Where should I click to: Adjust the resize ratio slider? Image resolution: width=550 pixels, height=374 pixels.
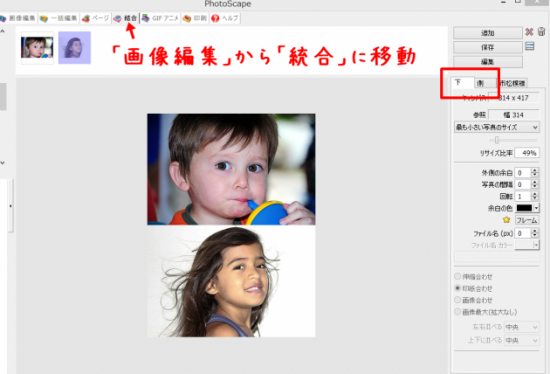point(497,140)
